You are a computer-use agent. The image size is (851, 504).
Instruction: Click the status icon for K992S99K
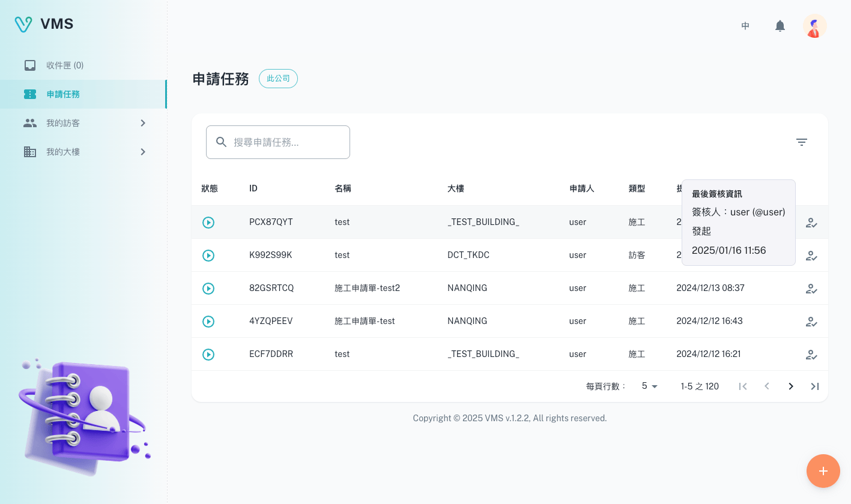coord(208,256)
